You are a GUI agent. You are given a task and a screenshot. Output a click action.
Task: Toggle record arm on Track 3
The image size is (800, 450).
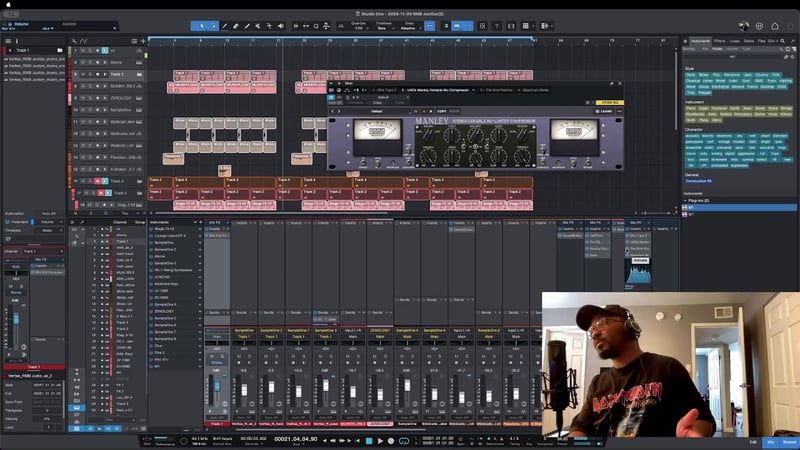101,193
